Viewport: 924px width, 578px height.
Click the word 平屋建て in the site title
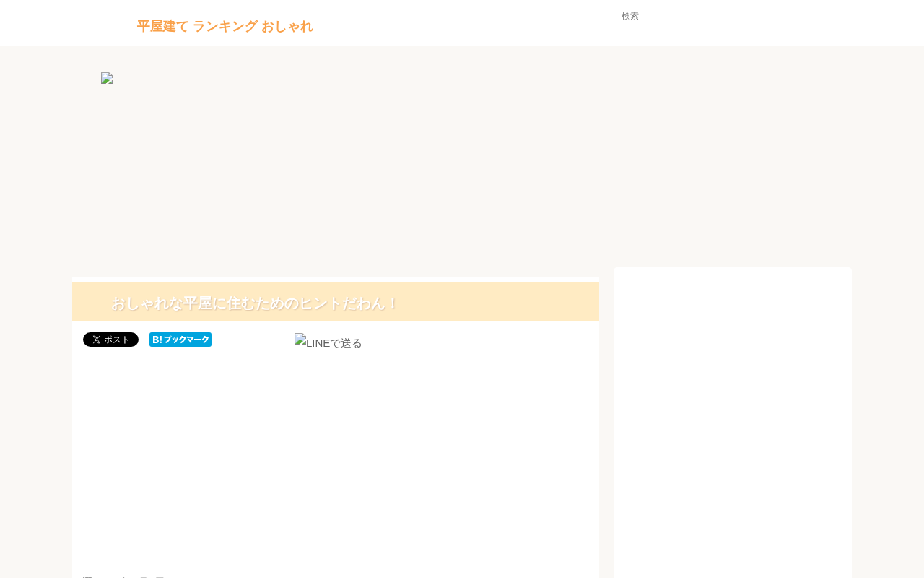[162, 26]
